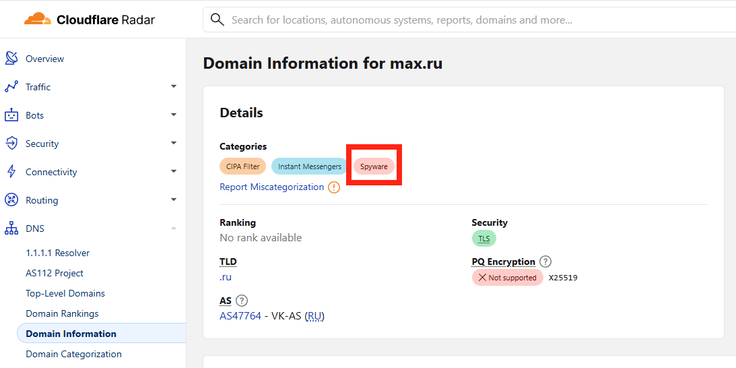Click the Instant Messengers category tag
This screenshot has height=368, width=736.
[309, 166]
